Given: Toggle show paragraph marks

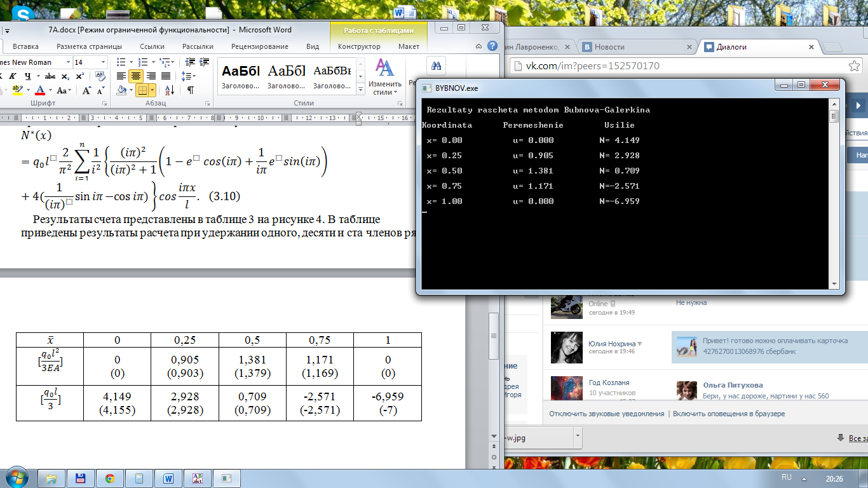Looking at the screenshot, I should (191, 90).
